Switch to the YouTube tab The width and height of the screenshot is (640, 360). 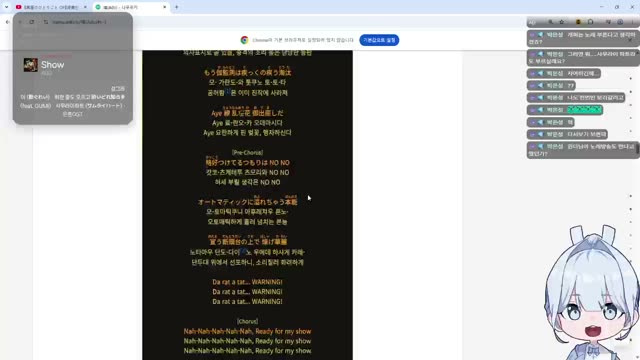[x=48, y=7]
